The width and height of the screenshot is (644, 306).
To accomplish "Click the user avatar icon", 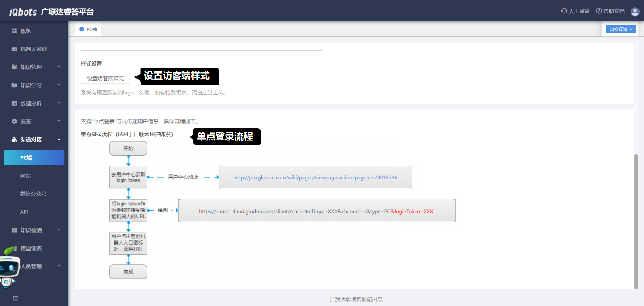I will click(x=635, y=11).
